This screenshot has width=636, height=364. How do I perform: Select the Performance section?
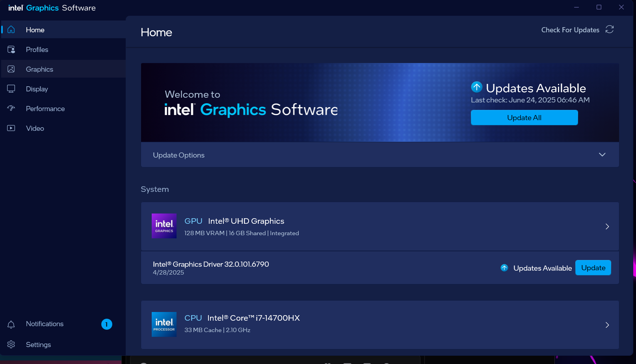point(63,108)
